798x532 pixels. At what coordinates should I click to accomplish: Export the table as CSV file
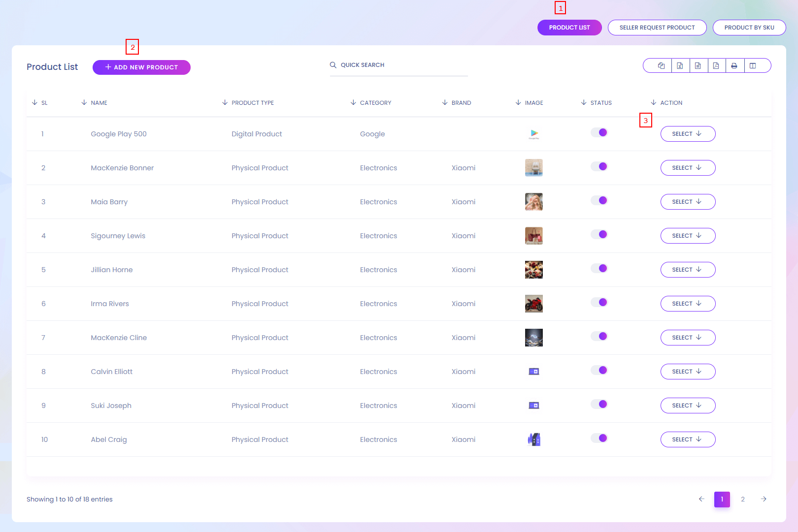tap(698, 65)
